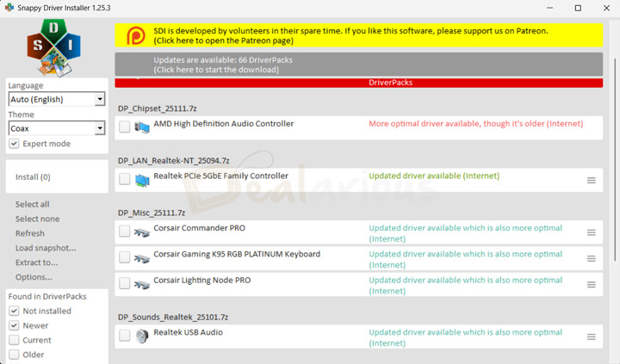Screen dimensions: 620x364
Task: Minimize the Snappy Driver Installer window
Action: click(549, 8)
